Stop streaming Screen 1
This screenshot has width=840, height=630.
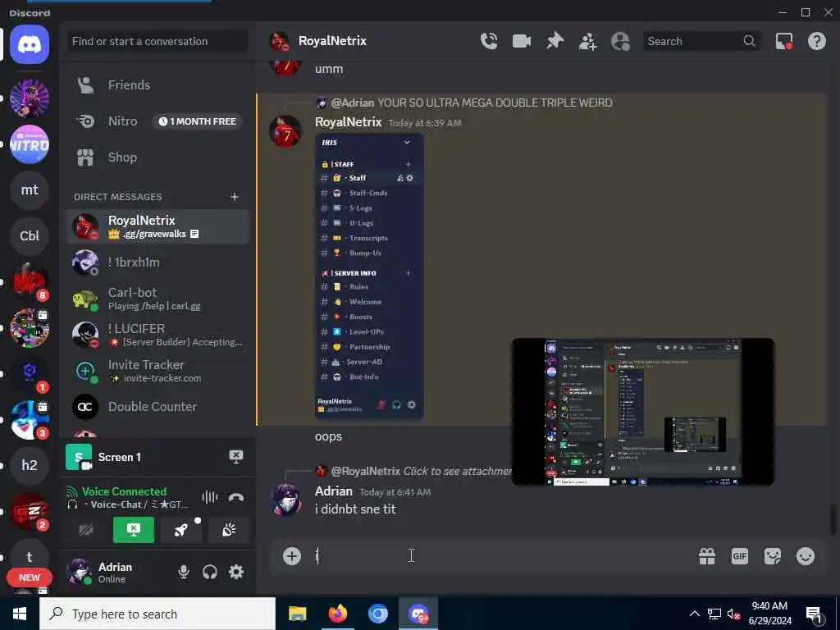click(236, 457)
